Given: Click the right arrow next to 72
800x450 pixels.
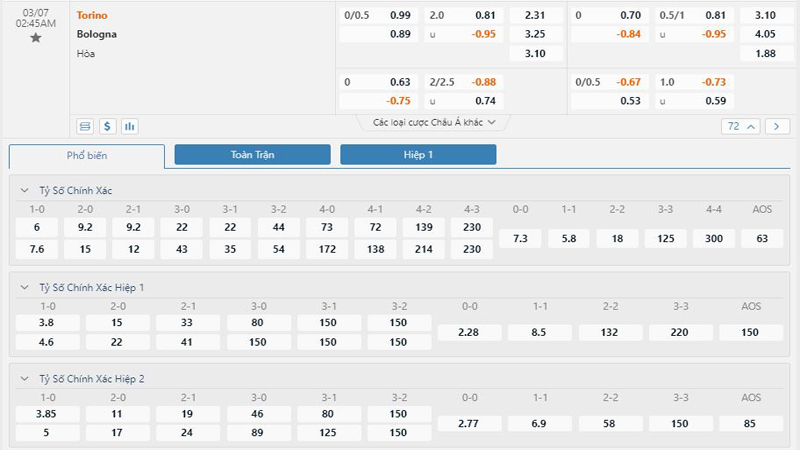Looking at the screenshot, I should pyautogui.click(x=777, y=126).
